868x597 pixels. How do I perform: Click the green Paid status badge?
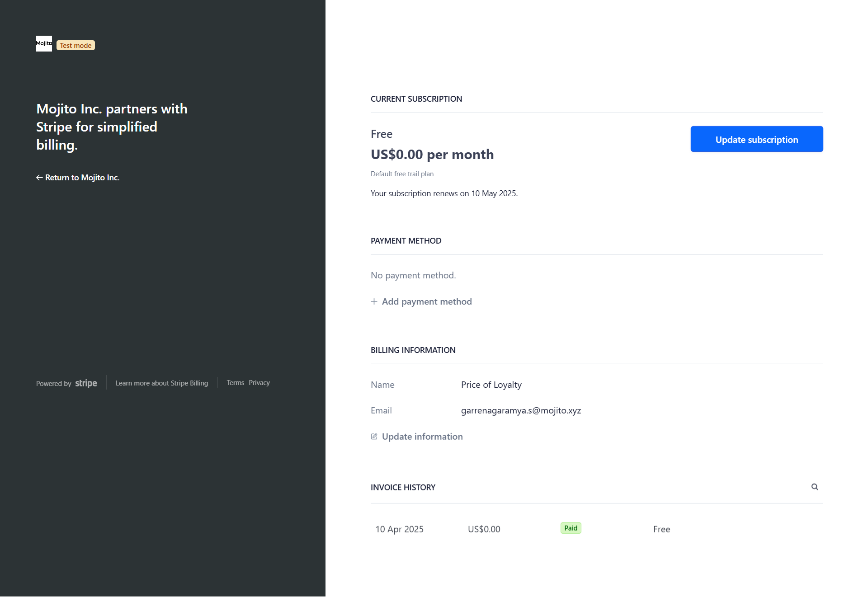[x=571, y=528]
